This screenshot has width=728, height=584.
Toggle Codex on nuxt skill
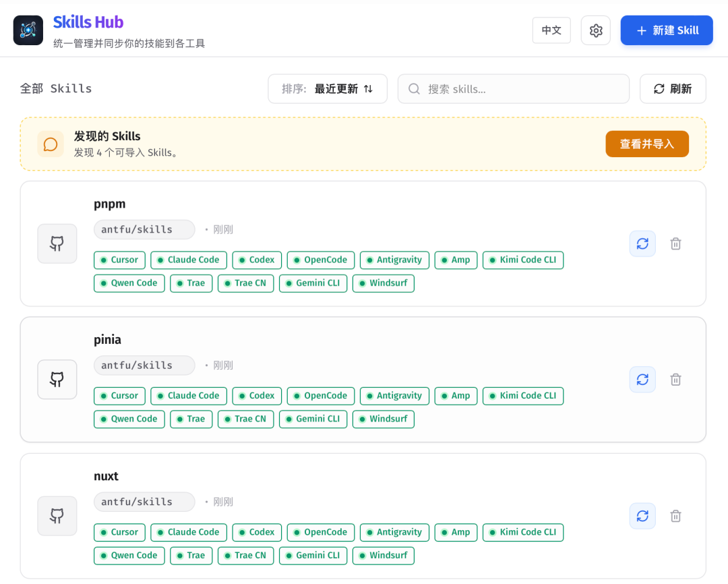click(x=257, y=533)
